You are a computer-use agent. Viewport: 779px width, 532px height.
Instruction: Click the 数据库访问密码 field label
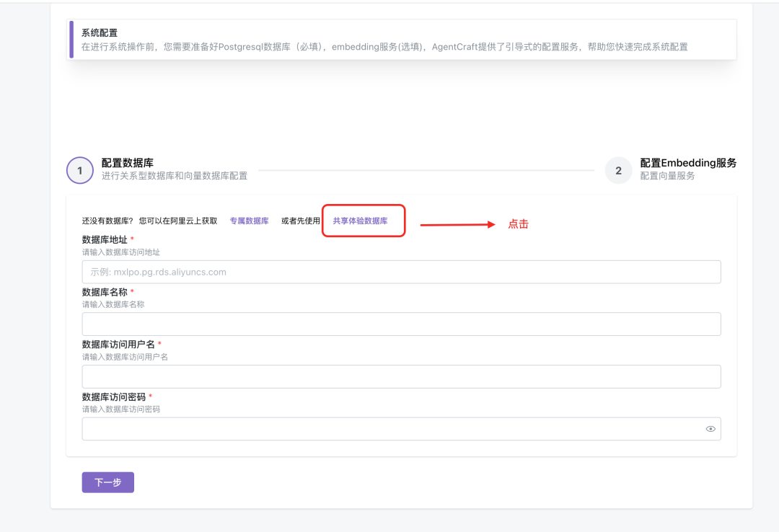click(114, 397)
